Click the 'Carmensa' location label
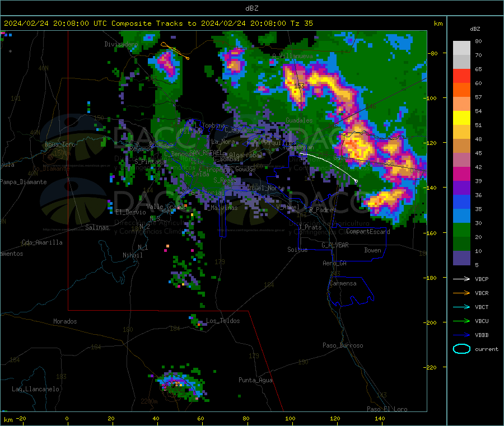Screen dimensions: 504x426 343,284
